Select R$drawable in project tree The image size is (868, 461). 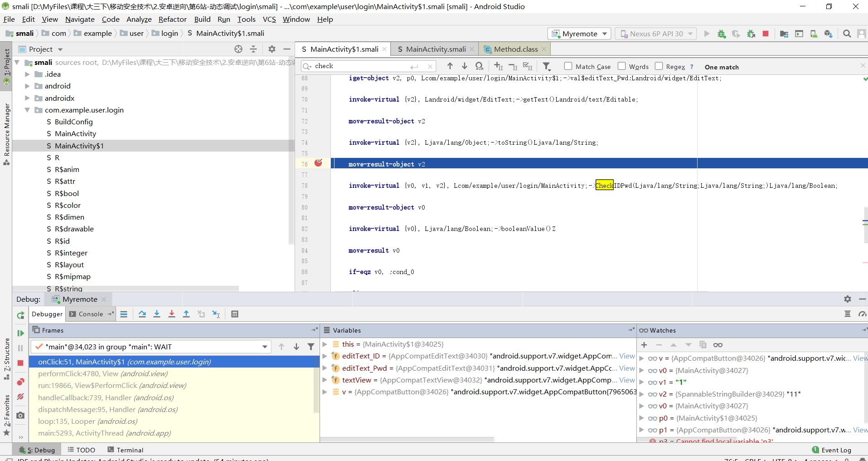point(74,229)
